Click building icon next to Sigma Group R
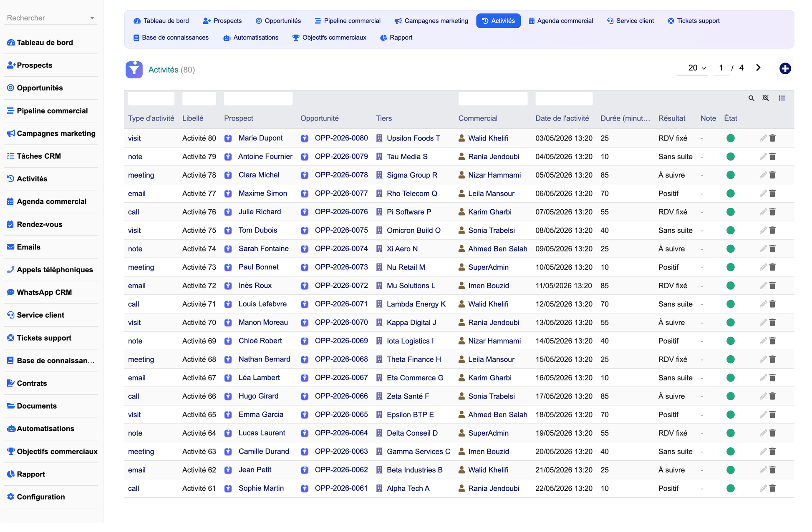The height and width of the screenshot is (532, 812). pyautogui.click(x=379, y=175)
